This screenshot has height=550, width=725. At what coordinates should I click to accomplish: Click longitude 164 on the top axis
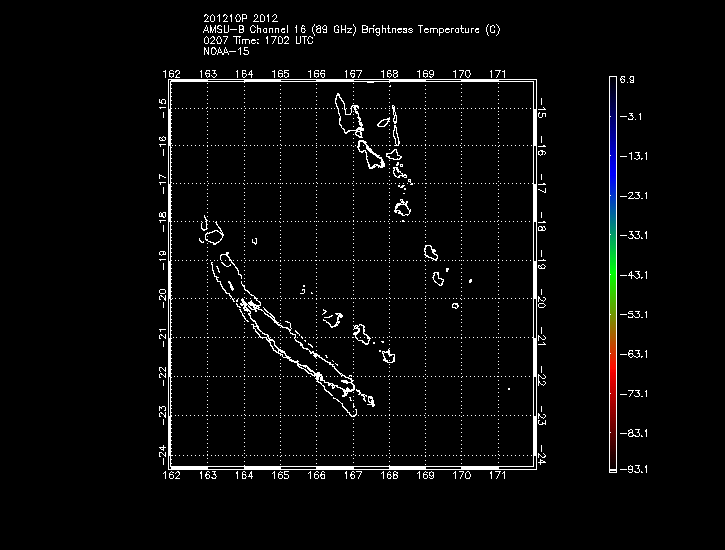click(244, 74)
